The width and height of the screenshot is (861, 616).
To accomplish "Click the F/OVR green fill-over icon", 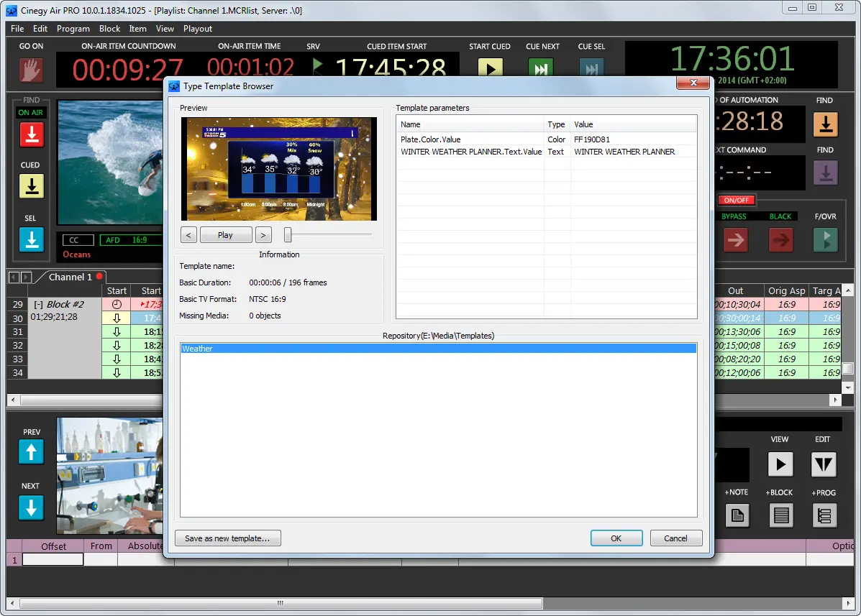I will pos(824,240).
